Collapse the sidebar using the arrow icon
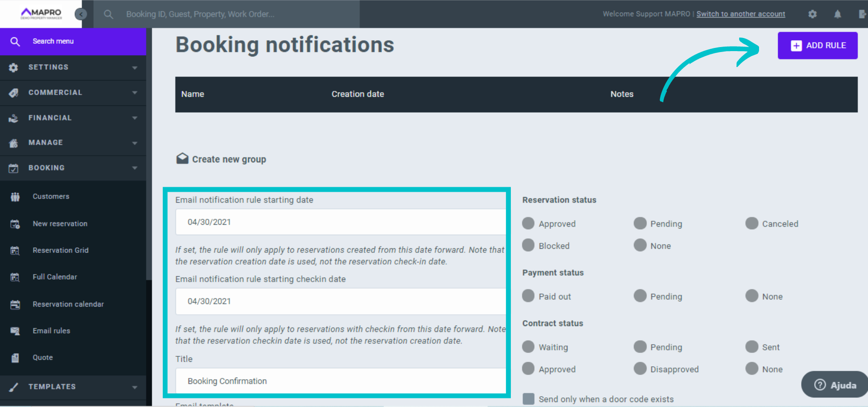The image size is (868, 407). (80, 14)
